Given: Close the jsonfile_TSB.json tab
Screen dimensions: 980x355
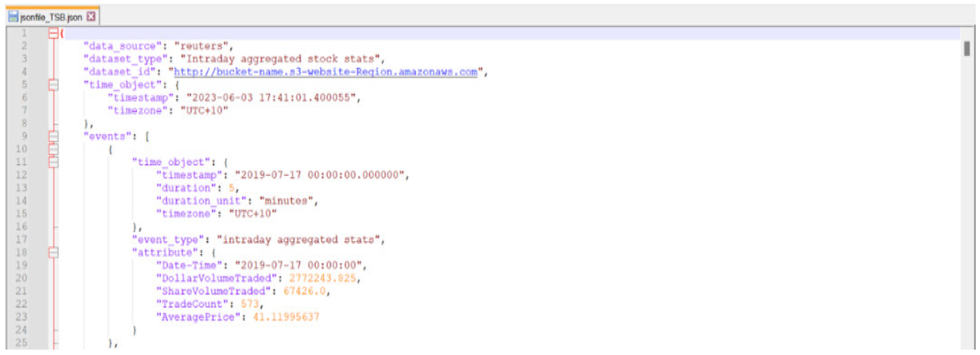Looking at the screenshot, I should click(x=91, y=17).
